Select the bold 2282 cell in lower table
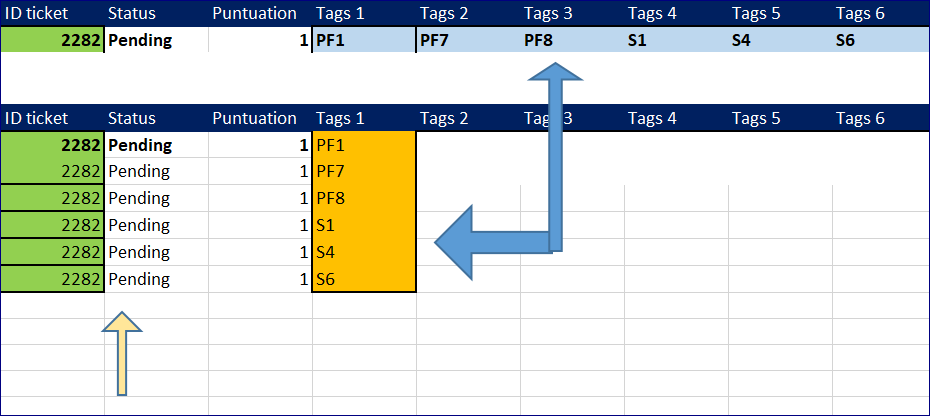930x416 pixels. (52, 145)
